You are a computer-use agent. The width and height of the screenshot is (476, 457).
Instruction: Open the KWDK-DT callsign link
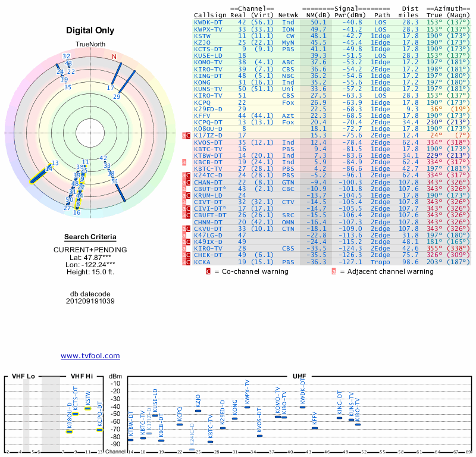tap(208, 22)
